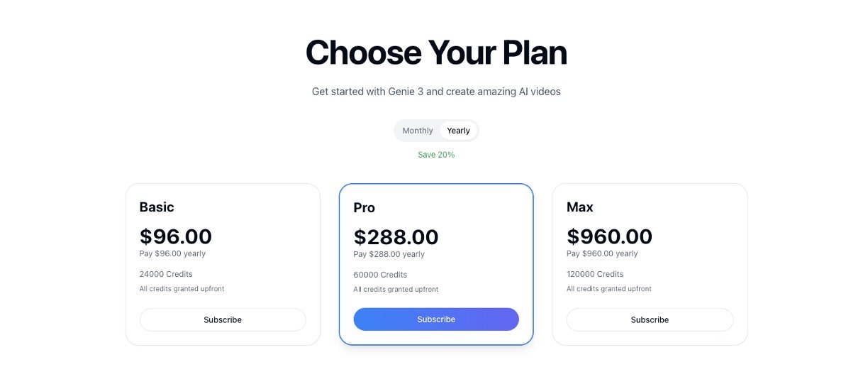Screen dimensions: 868x389
Task: Click the Max plan title
Action: pyautogui.click(x=580, y=207)
